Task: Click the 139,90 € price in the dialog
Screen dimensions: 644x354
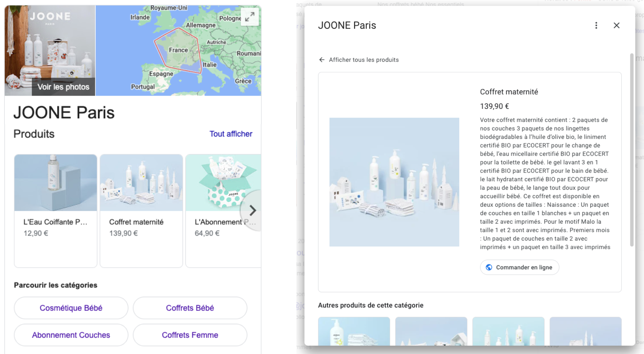Action: [x=494, y=107]
